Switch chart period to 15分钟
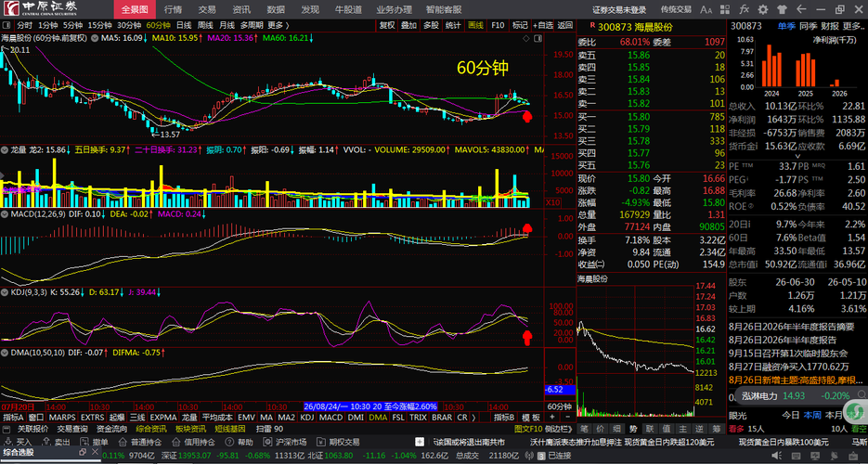 click(99, 25)
